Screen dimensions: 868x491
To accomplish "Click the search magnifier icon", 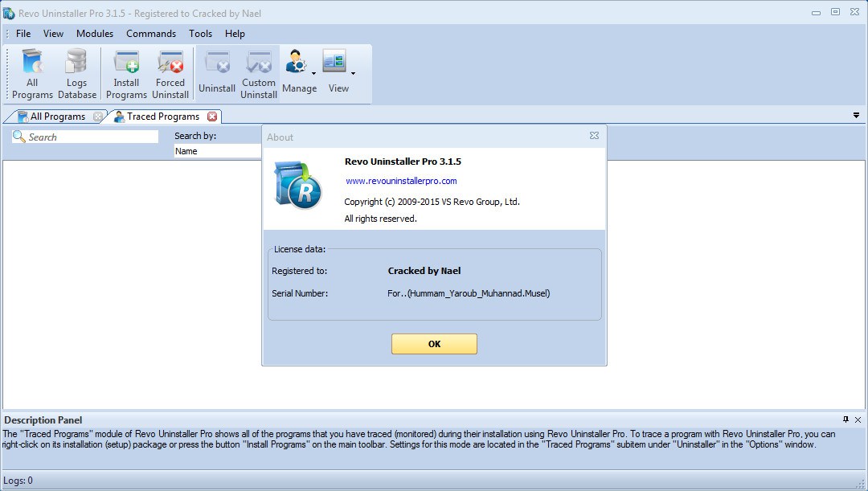I will click(x=18, y=136).
